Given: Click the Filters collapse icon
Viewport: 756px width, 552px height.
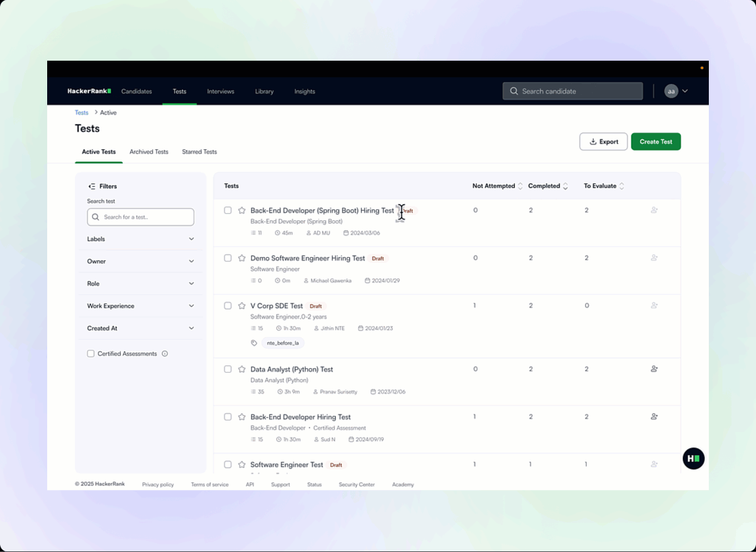Looking at the screenshot, I should tap(92, 187).
